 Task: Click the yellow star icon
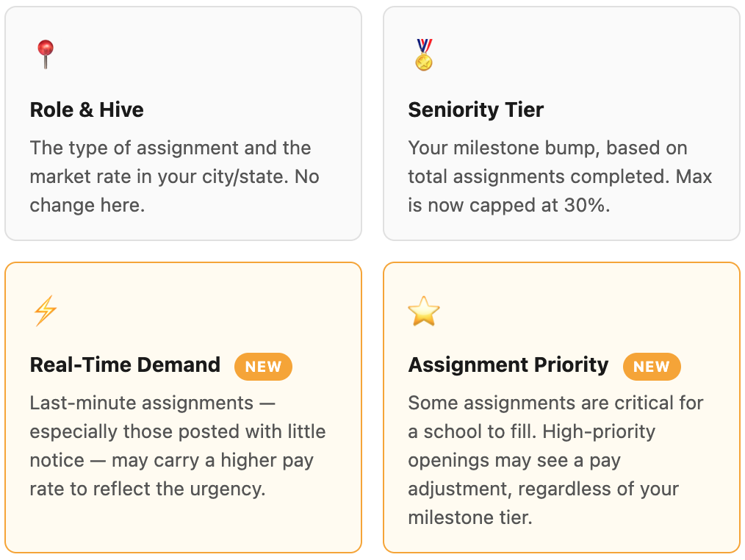point(424,311)
